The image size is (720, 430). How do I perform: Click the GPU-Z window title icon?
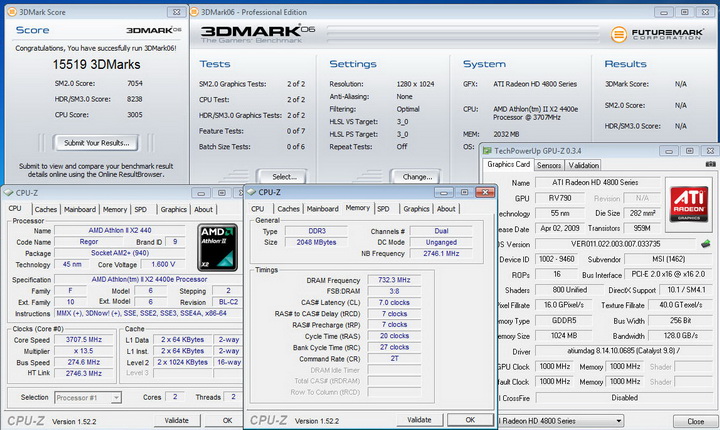[x=488, y=151]
